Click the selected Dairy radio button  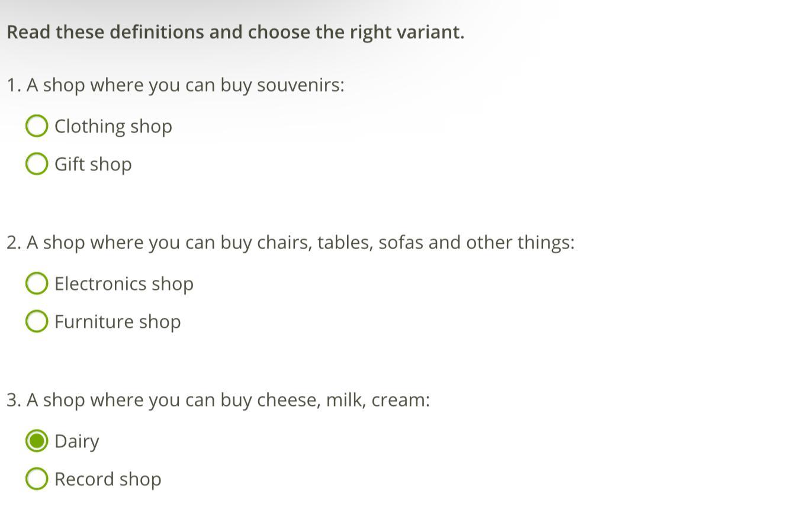(x=37, y=441)
